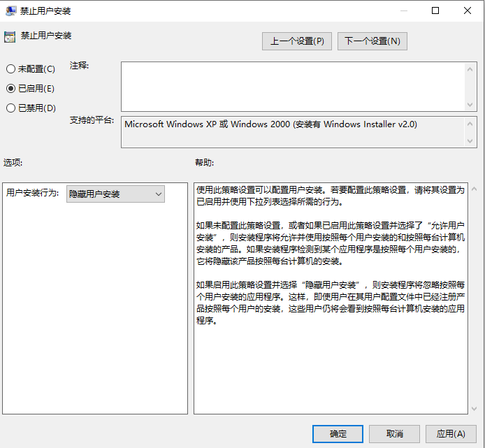This screenshot has height=448, width=485.
Task: Go to next setting with 下一个设置(N)
Action: coord(372,41)
